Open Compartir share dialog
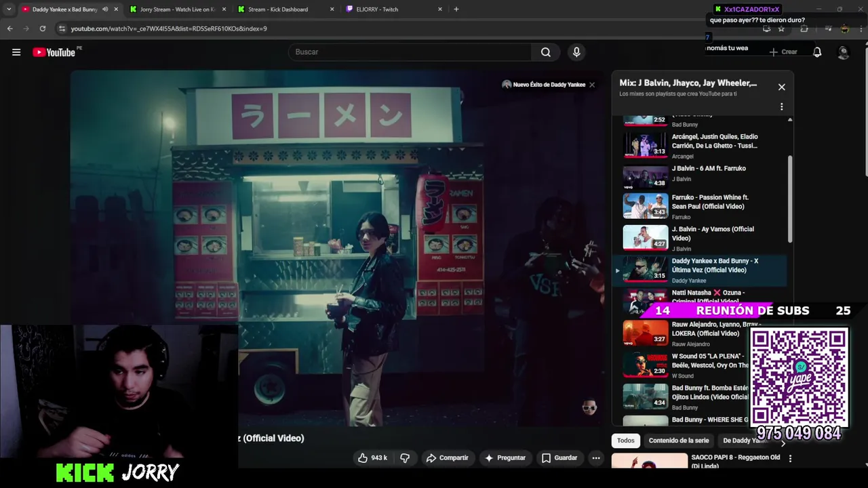Viewport: 868px width, 488px height. pos(447,458)
